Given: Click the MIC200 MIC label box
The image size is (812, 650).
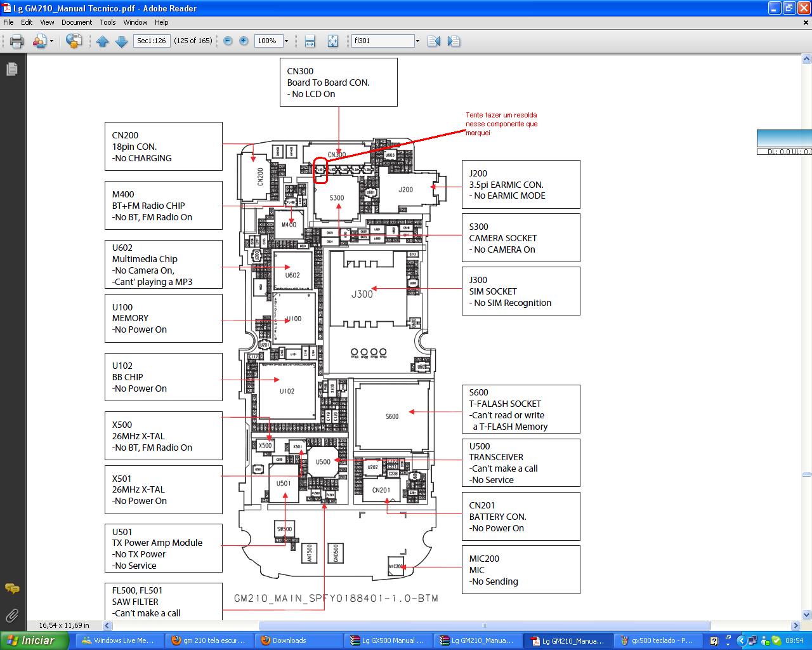Looking at the screenshot, I should pos(521,570).
